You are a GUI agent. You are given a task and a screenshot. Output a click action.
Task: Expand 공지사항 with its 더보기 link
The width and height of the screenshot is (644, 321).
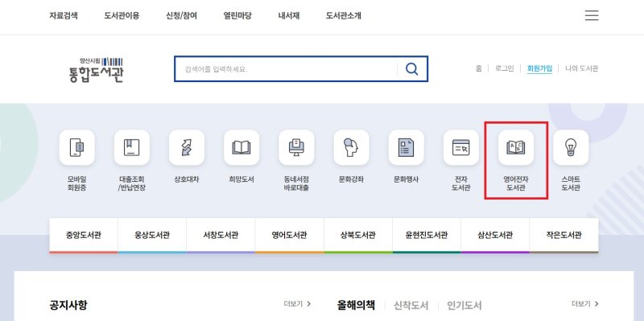297,304
